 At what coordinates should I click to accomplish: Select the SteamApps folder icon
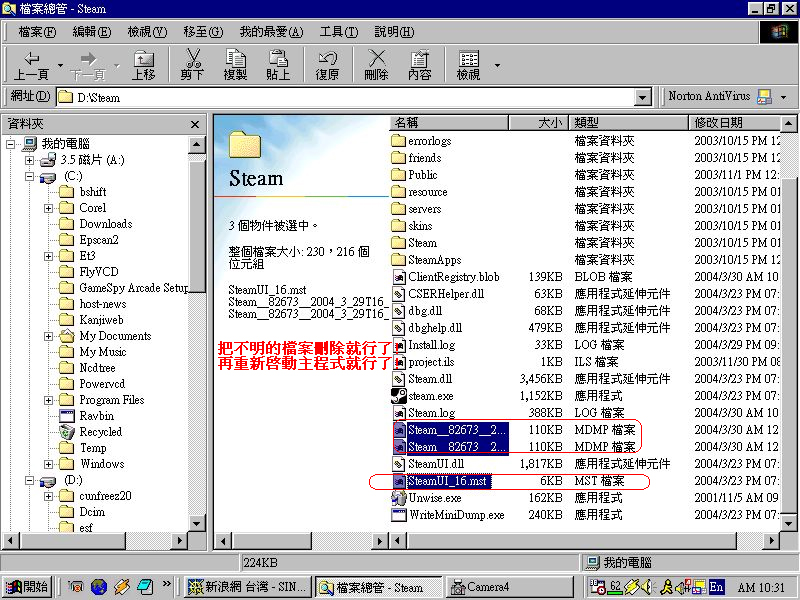[x=398, y=260]
